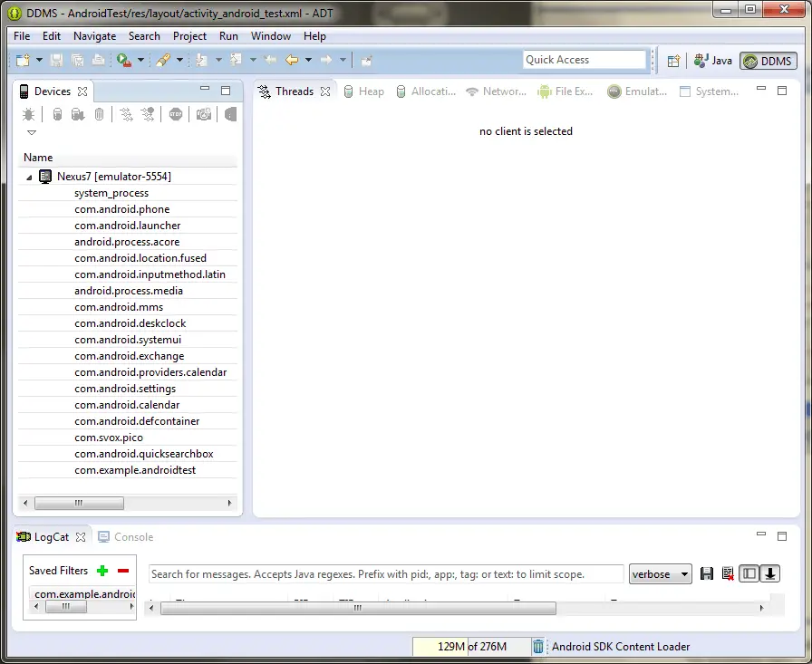
Task: Click the LogCat message search field
Action: [x=385, y=574]
